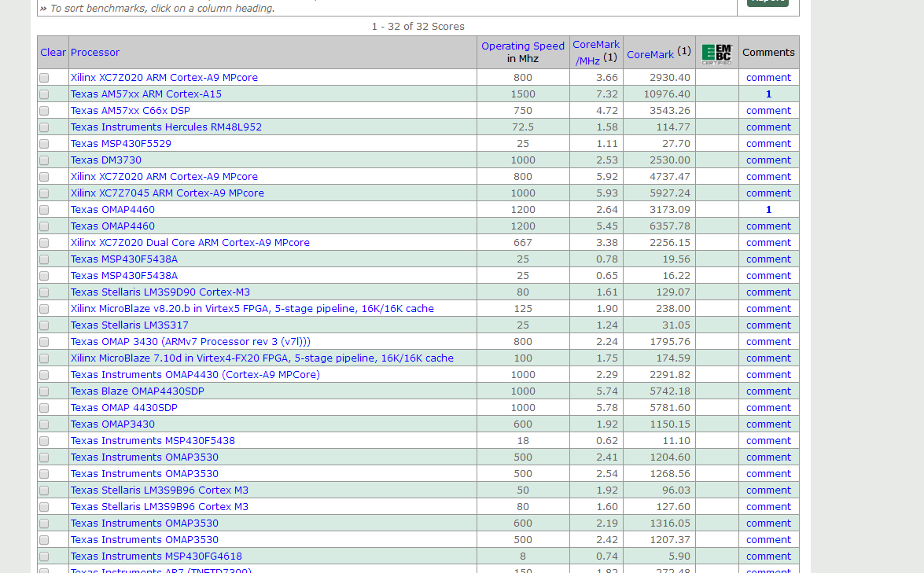
Task: Select CoreMark value 5927.24
Action: [x=669, y=193]
